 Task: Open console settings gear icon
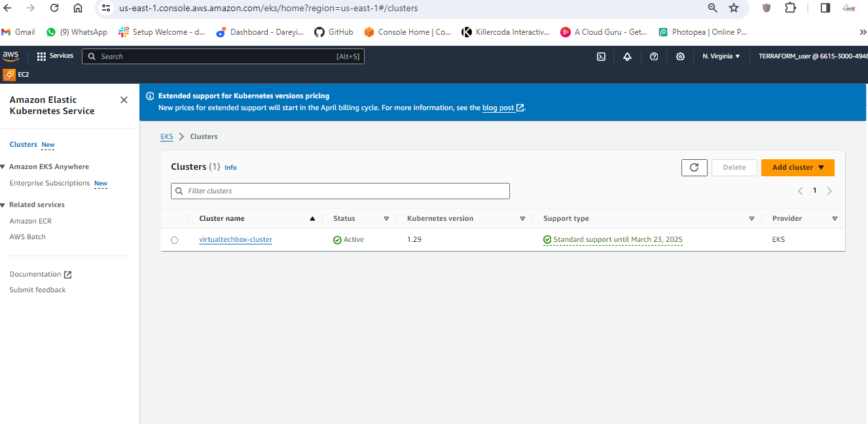coord(680,56)
